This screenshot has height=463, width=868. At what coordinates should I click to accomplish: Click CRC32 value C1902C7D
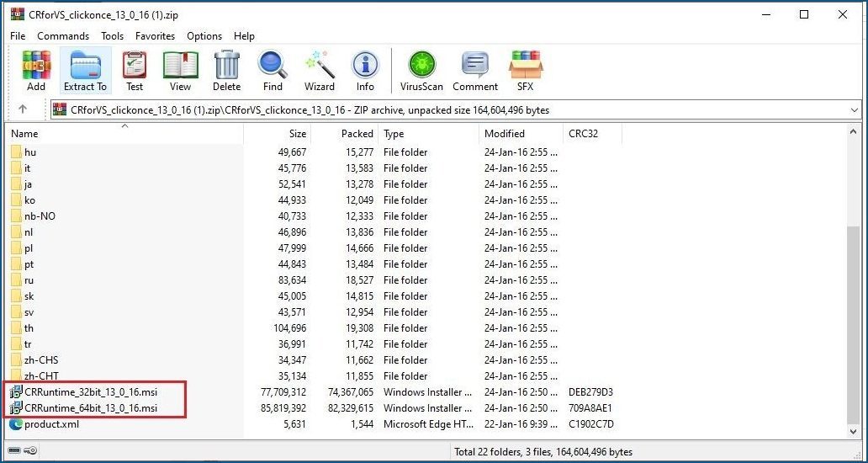point(591,424)
